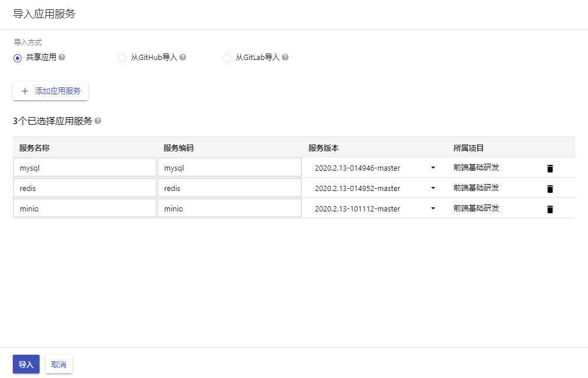Image resolution: width=588 pixels, height=378 pixels.
Task: Click the 导入 button
Action: (x=26, y=364)
